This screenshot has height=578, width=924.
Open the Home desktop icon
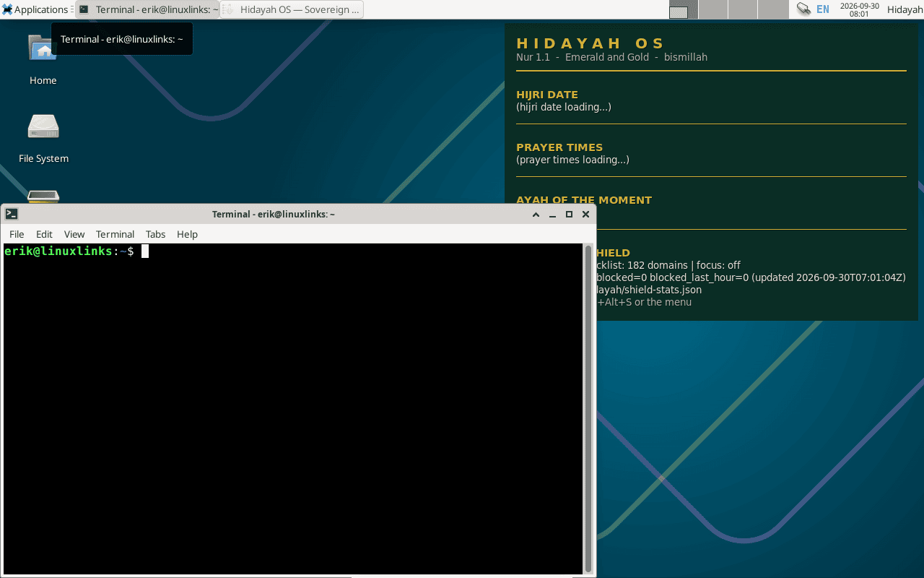43,59
